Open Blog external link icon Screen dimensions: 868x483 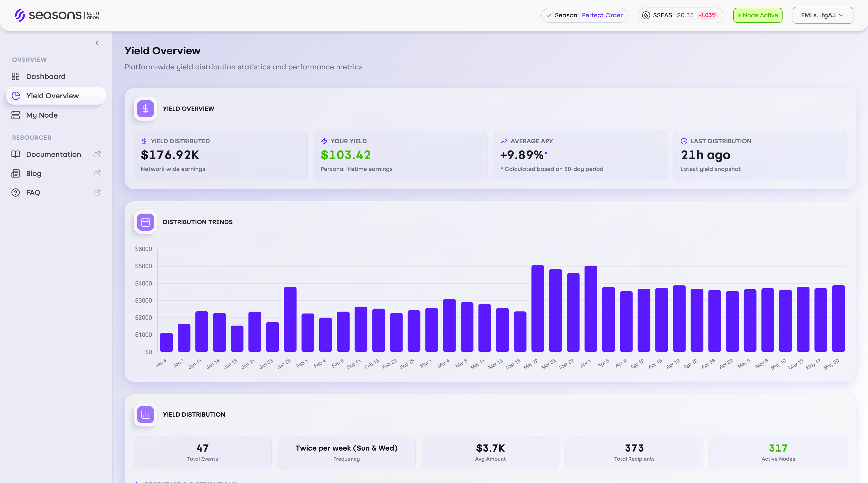(x=97, y=174)
